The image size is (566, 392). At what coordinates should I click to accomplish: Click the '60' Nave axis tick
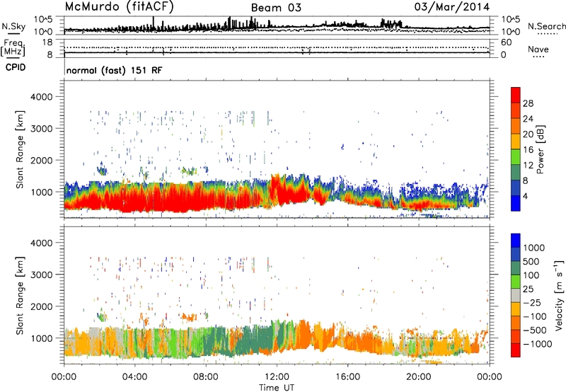pyautogui.click(x=506, y=42)
